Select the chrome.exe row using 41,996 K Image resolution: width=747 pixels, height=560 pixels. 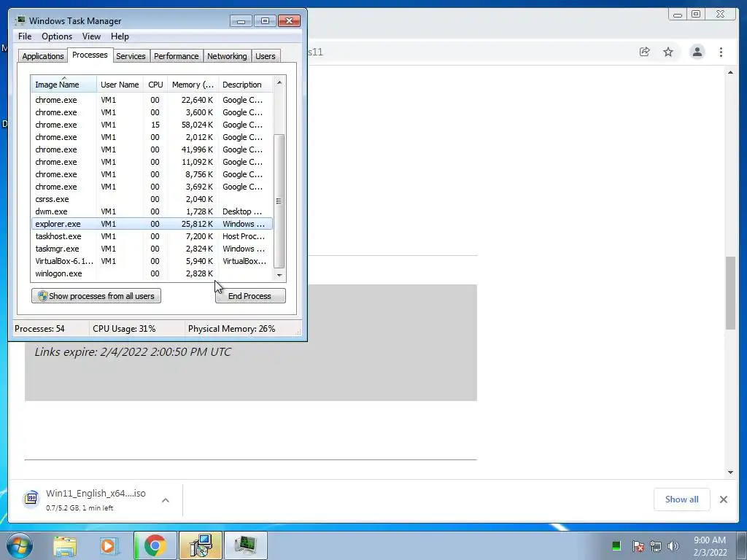pyautogui.click(x=152, y=149)
